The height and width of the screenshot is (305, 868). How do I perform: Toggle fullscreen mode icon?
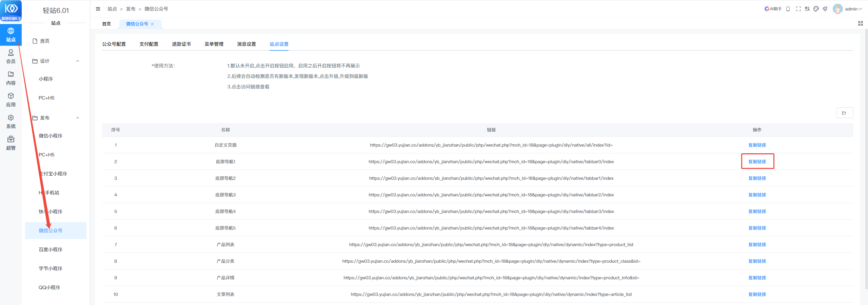coord(798,9)
